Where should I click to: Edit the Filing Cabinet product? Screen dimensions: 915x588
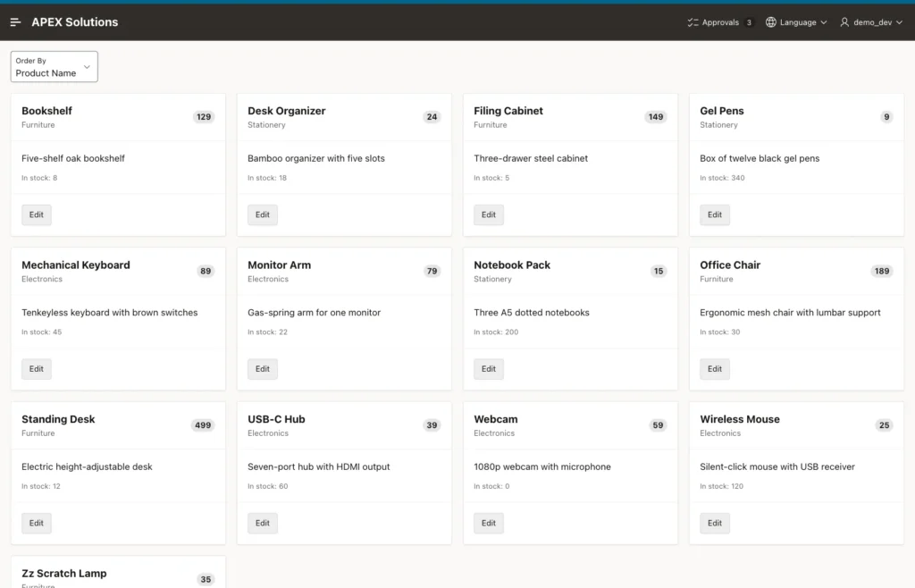489,214
